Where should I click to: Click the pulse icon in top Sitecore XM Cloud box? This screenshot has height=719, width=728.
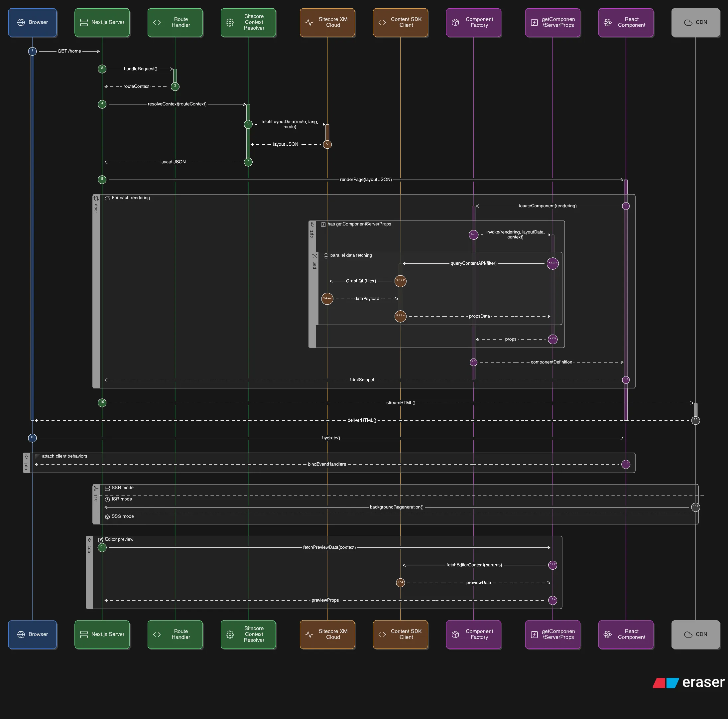(x=309, y=23)
